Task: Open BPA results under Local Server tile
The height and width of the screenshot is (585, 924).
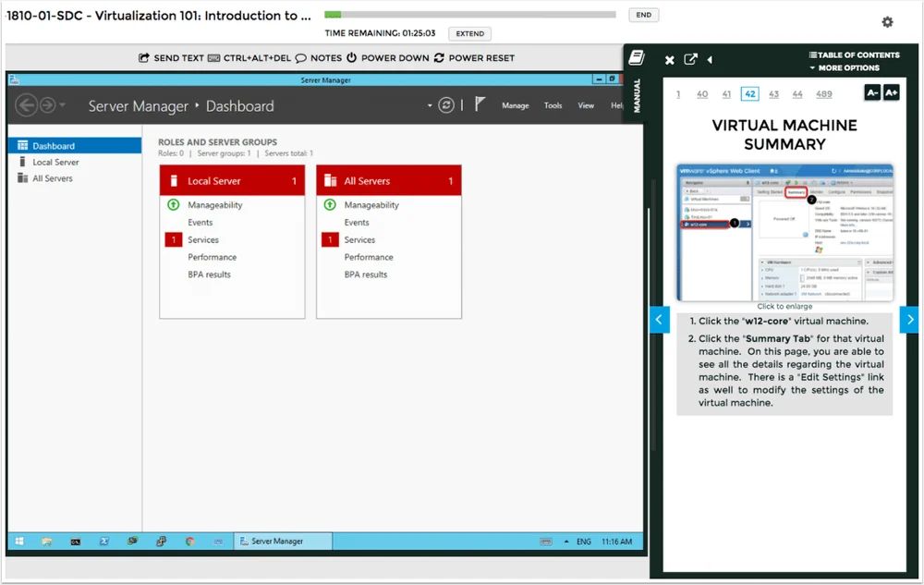Action: [209, 274]
